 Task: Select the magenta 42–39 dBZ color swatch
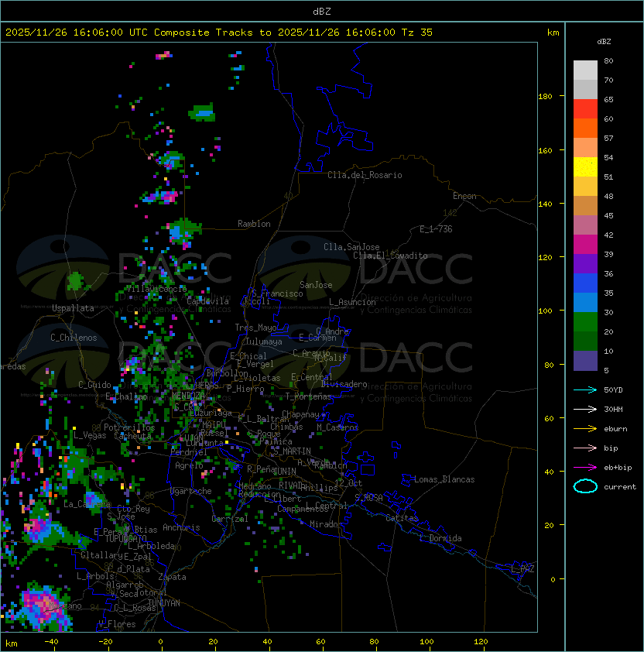click(585, 245)
